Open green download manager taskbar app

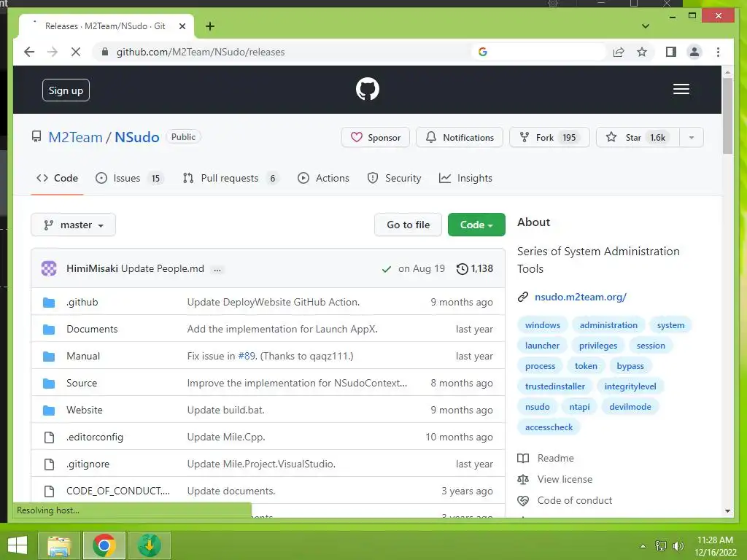(x=149, y=545)
